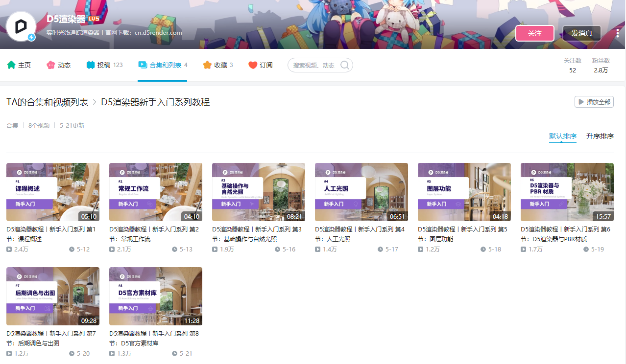Open the #3 基础操作与自然光照 video thumbnail

[259, 192]
